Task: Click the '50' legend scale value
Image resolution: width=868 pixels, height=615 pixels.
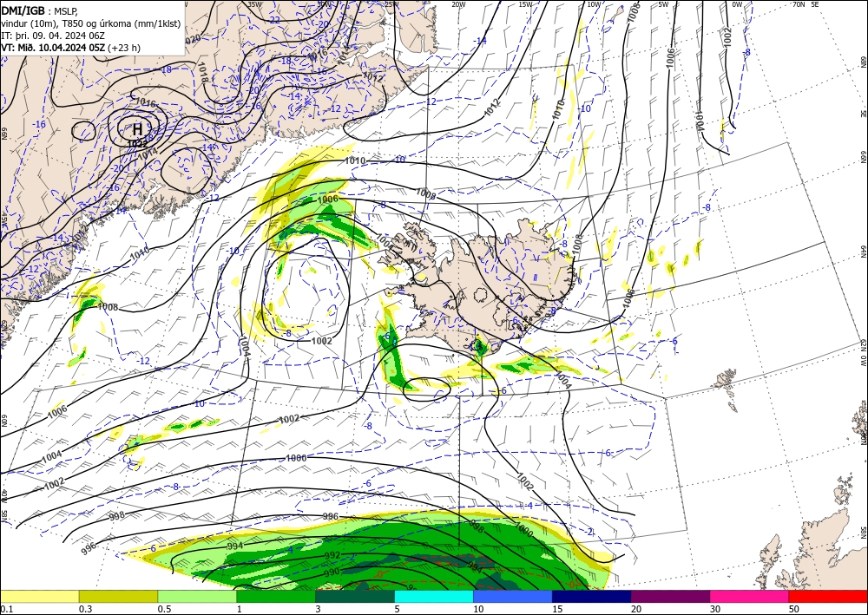Action: click(x=793, y=609)
